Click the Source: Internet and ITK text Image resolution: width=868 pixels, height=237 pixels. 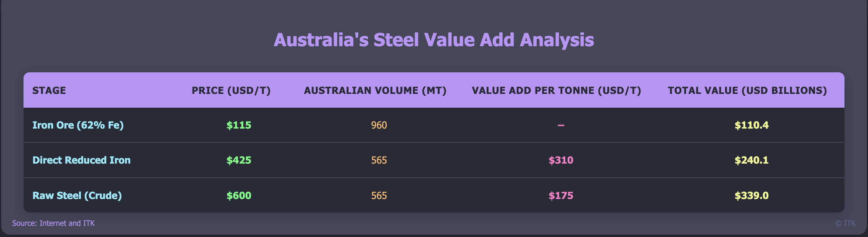click(53, 223)
